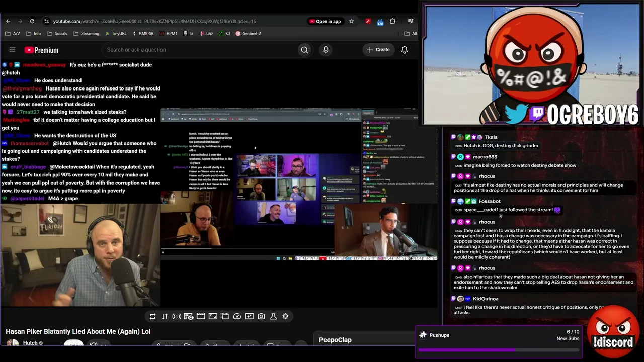Viewport: 644px width, 362px height.
Task: Open site information icon beside the URL
Action: pyautogui.click(x=46, y=21)
